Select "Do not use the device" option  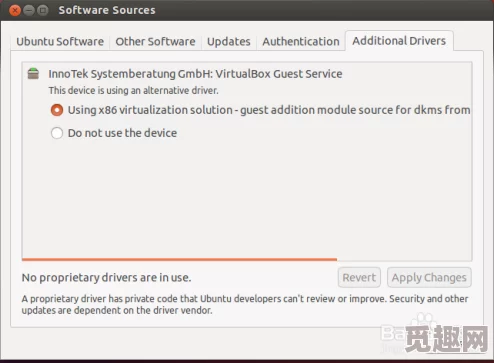pos(57,133)
